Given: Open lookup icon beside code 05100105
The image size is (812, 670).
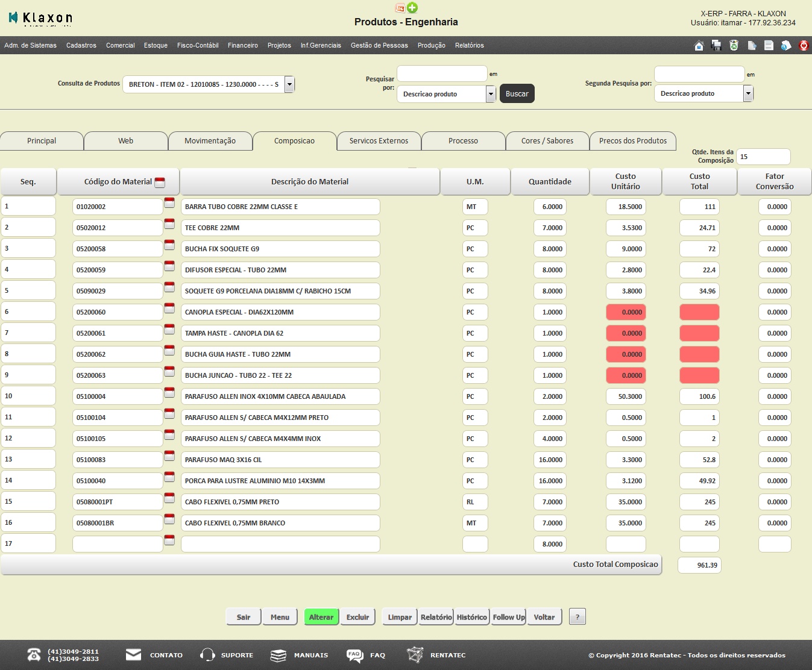Looking at the screenshot, I should (x=169, y=434).
